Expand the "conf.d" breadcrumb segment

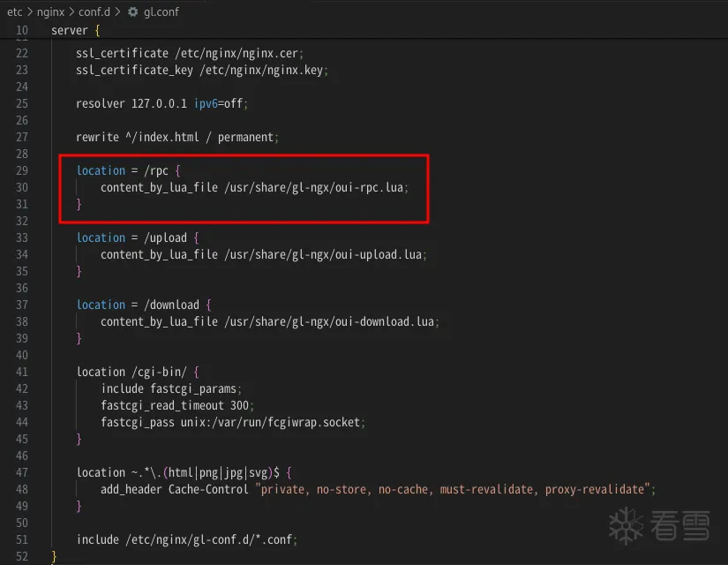coord(93,12)
